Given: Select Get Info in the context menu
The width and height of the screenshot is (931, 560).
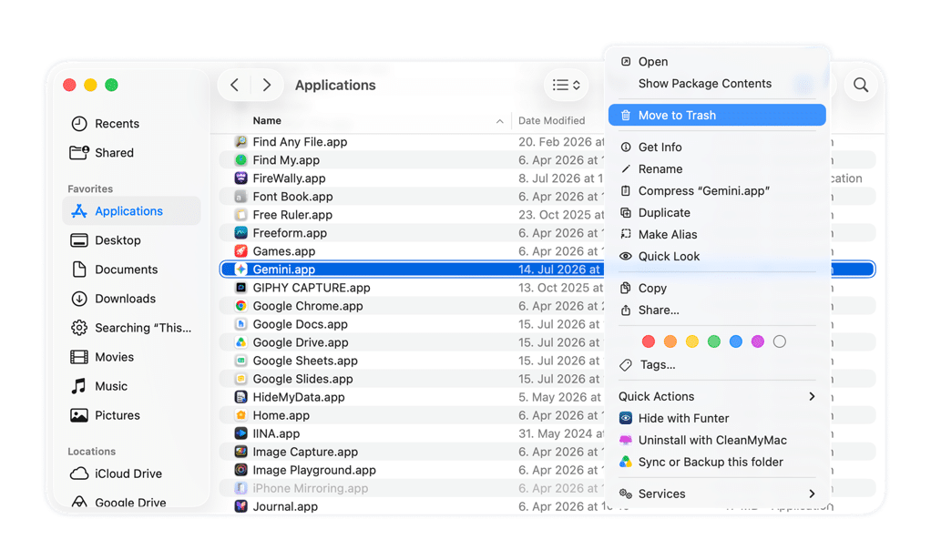Looking at the screenshot, I should coord(717,148).
